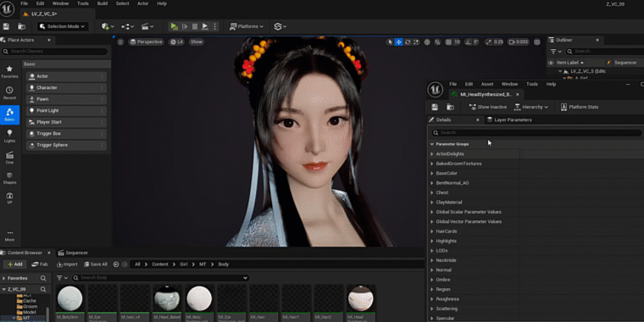Screen dimensions: 644x322
Task: Open viewport layout grid icon
Action: coord(536,42)
